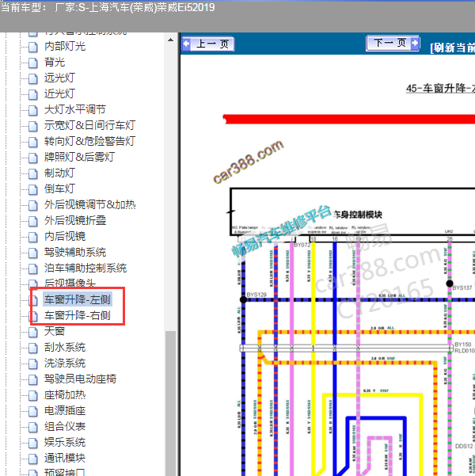This screenshot has width=475, height=476.
Task: Select the 天窗 entry
Action: (x=55, y=331)
